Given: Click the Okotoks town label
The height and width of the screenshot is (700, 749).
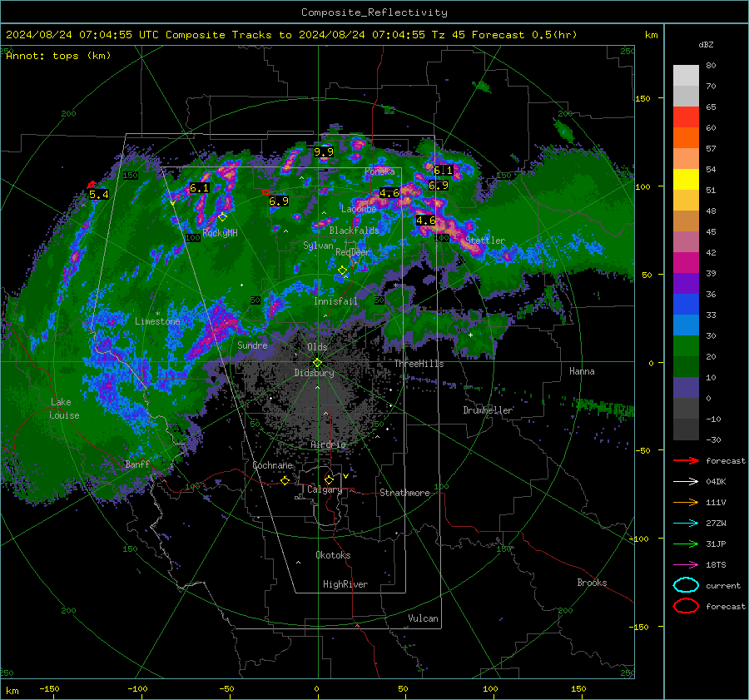Looking at the screenshot, I should (x=333, y=555).
